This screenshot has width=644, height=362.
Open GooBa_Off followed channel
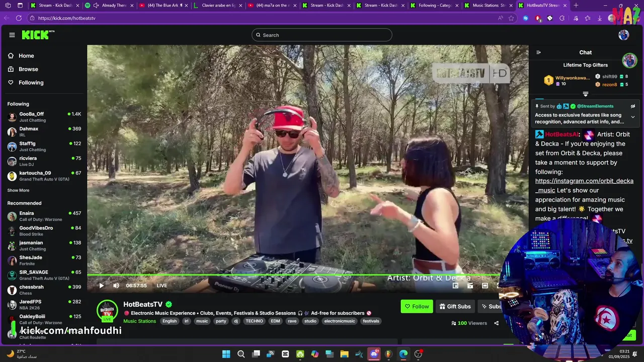click(x=44, y=117)
